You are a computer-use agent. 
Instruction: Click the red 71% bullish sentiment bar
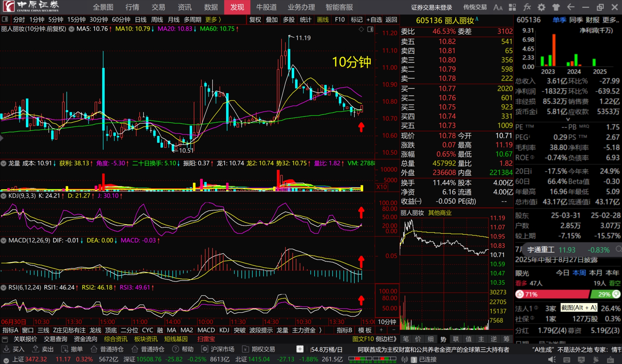pyautogui.click(x=553, y=294)
